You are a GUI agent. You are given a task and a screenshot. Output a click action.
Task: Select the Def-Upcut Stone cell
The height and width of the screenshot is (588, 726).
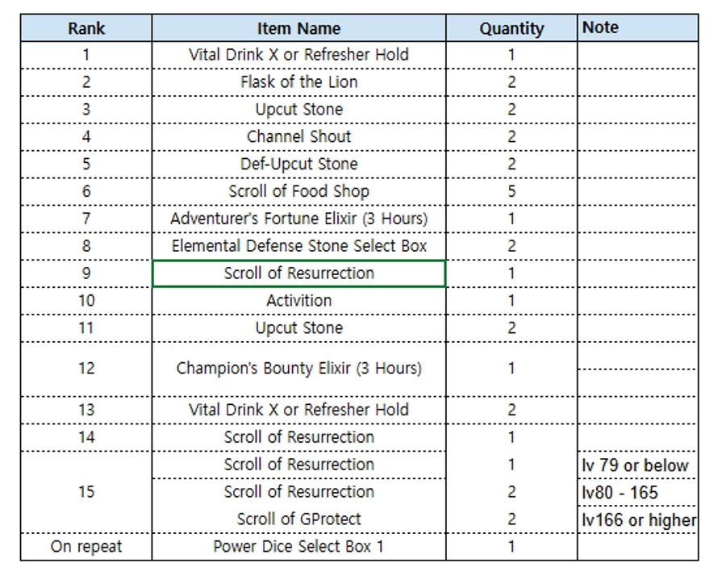298,165
